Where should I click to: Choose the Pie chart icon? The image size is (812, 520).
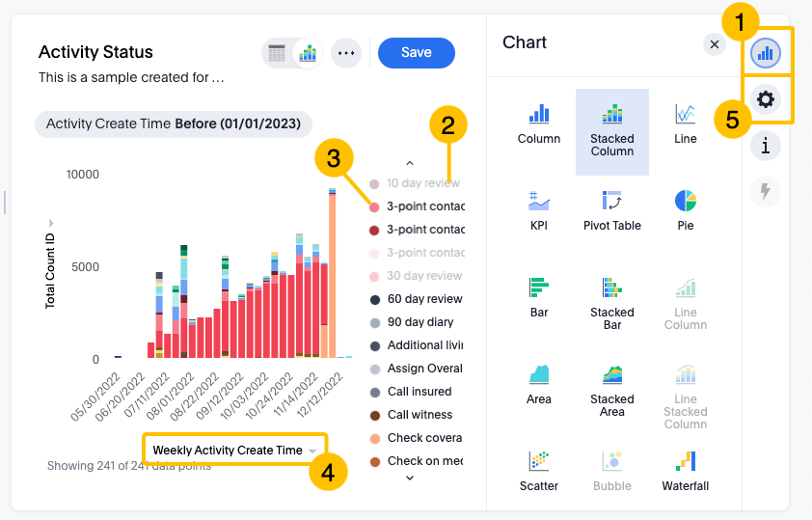point(685,210)
